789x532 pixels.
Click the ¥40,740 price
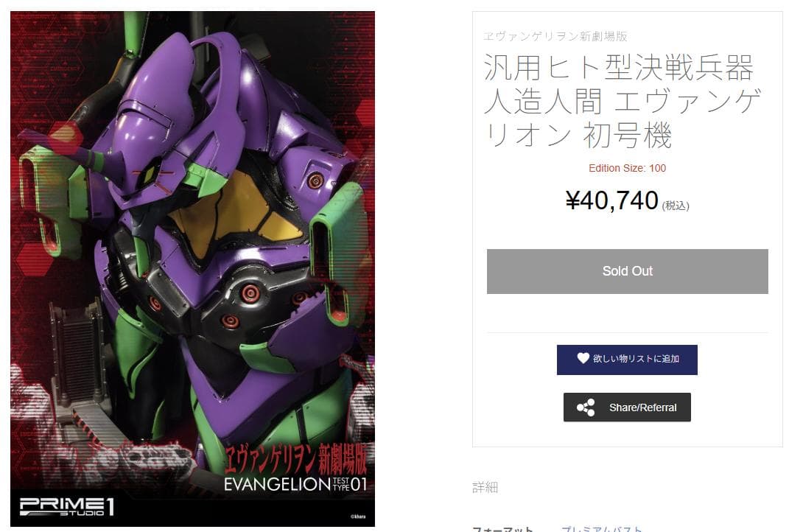click(x=612, y=201)
